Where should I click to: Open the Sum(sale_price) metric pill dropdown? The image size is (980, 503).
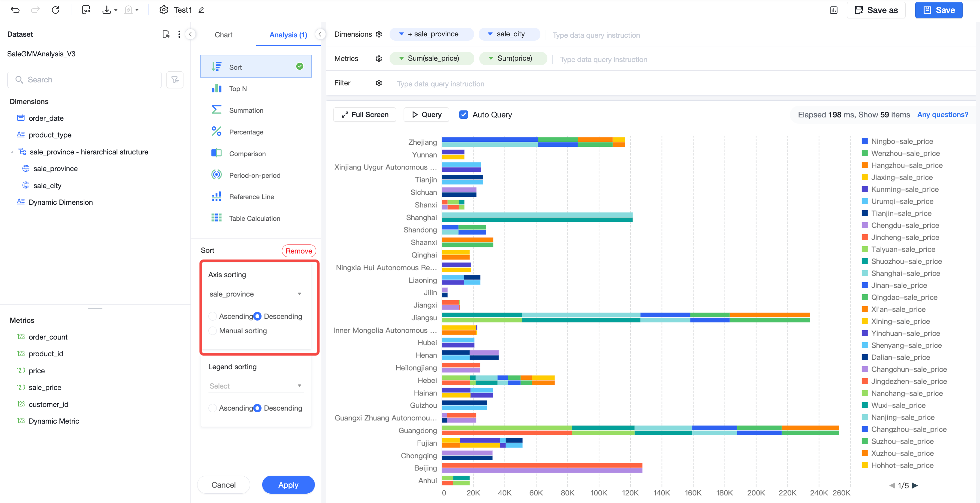coord(401,58)
